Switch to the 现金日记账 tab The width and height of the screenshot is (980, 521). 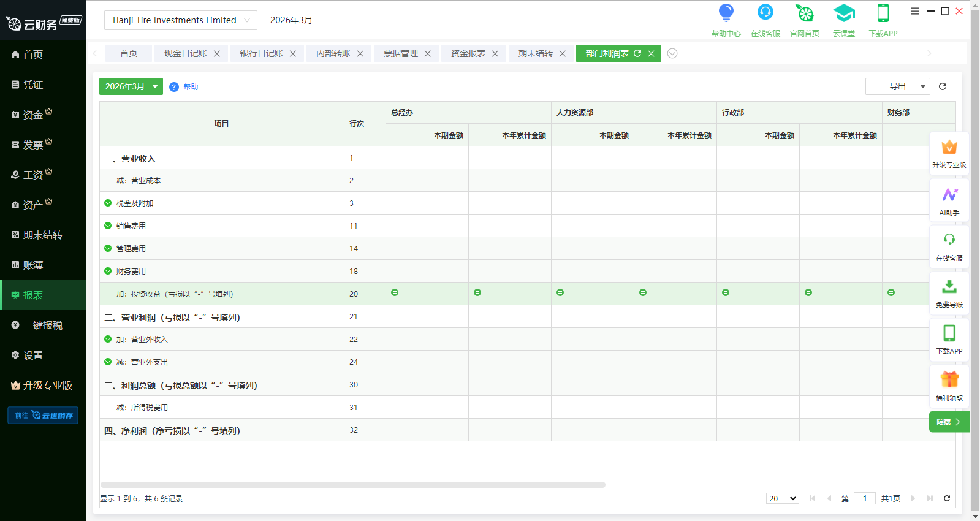point(186,53)
